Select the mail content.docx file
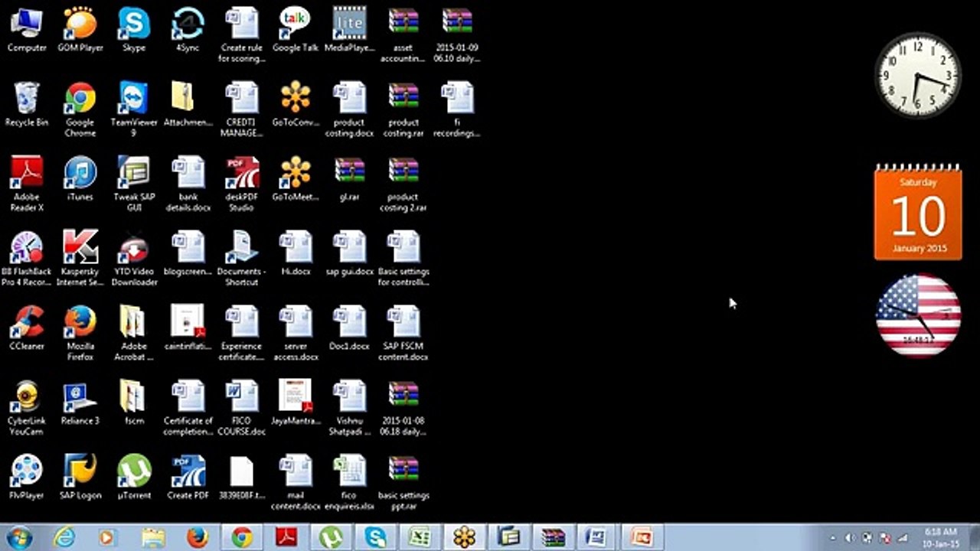The image size is (980, 551). click(x=296, y=482)
